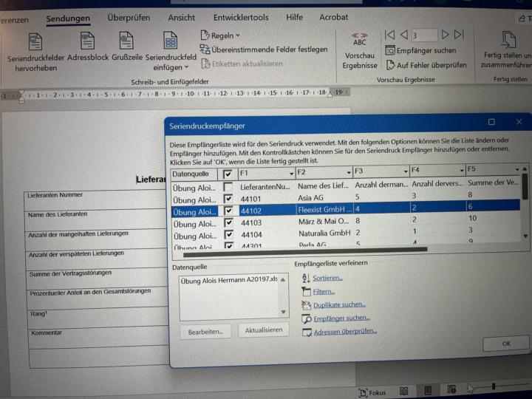
Task: Click the record number input field
Action: pyautogui.click(x=424, y=35)
